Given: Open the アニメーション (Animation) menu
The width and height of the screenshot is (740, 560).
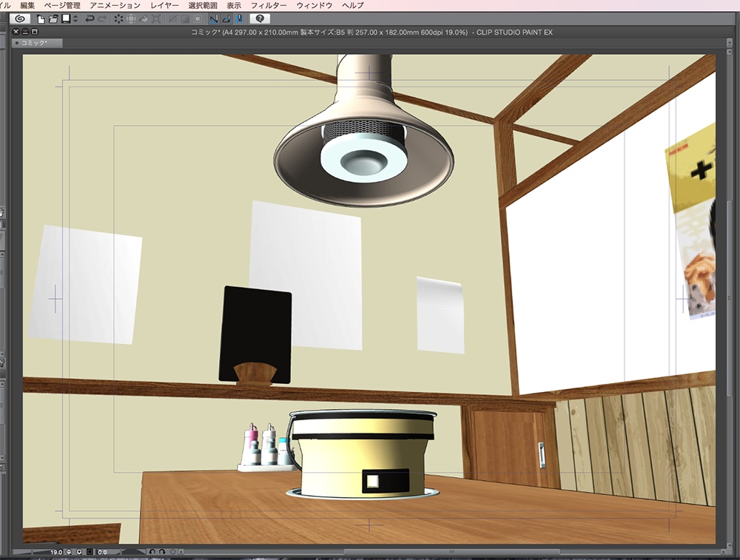Looking at the screenshot, I should (x=115, y=5).
